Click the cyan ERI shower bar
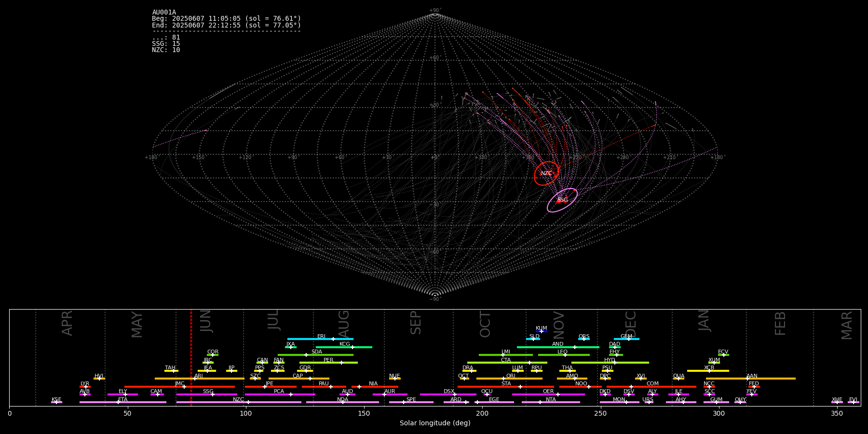Viewport: 868px width, 434px height. 320,339
